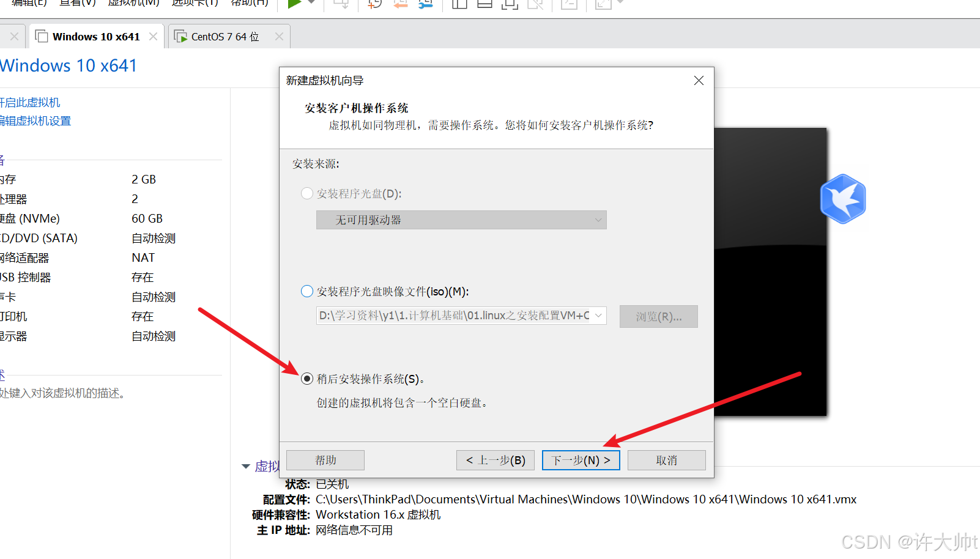Open the 无可用驱动器 dropdown
This screenshot has height=559, width=980.
461,220
